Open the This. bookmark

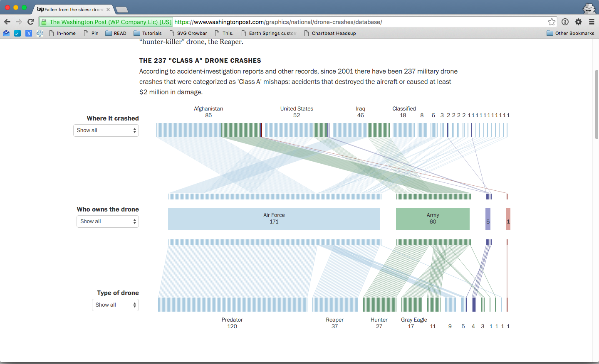[x=224, y=33]
